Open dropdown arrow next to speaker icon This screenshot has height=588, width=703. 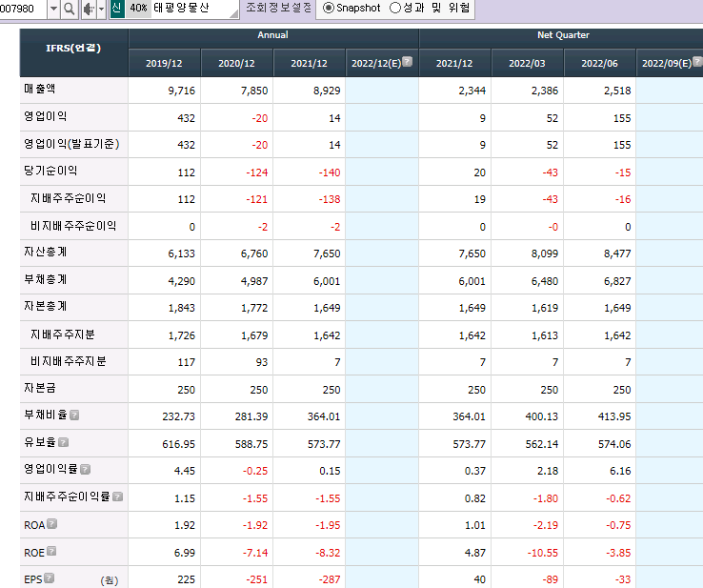(x=101, y=9)
